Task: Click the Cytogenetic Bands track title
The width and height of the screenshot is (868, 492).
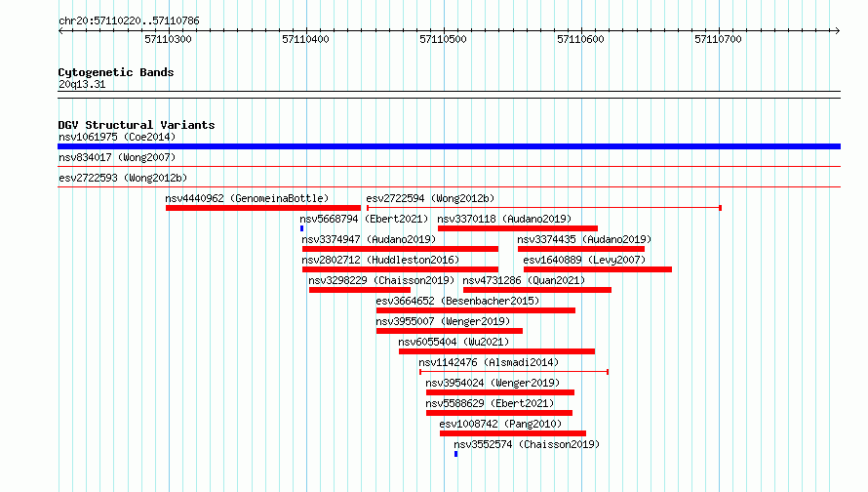Action: coord(116,72)
